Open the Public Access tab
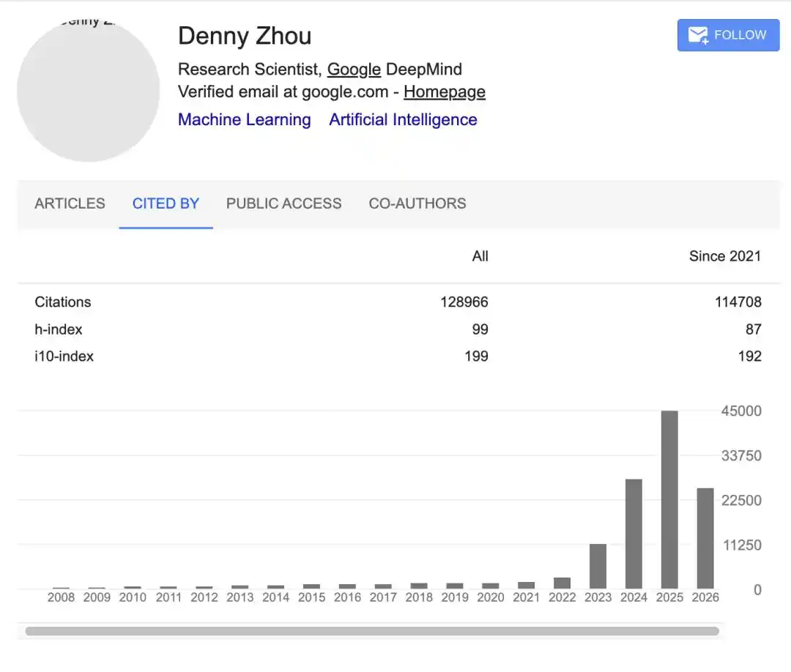 (x=283, y=204)
